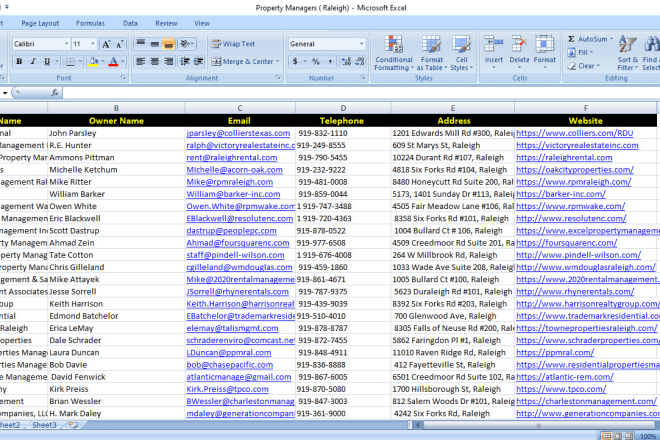The height and width of the screenshot is (440, 660).
Task: Increase font size with Grow Font
Action: (106, 44)
